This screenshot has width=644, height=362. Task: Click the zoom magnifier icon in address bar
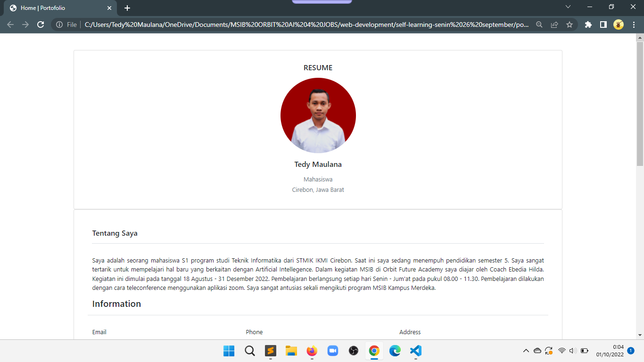coord(539,24)
